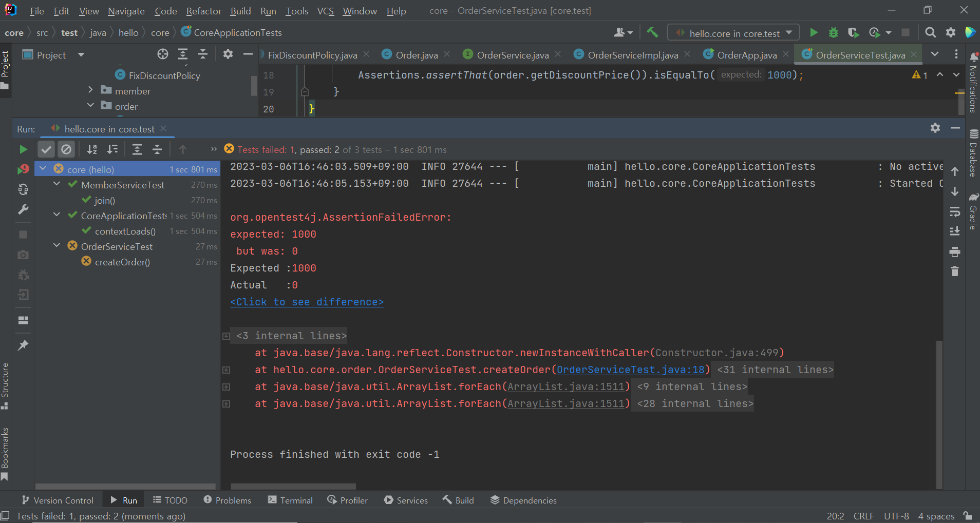Click the 'Click to see difference' link

307,302
